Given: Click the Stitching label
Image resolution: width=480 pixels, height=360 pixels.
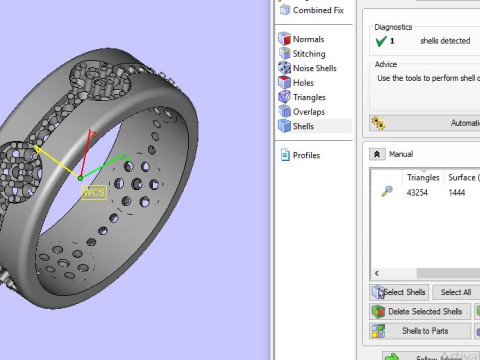Looking at the screenshot, I should 309,54.
